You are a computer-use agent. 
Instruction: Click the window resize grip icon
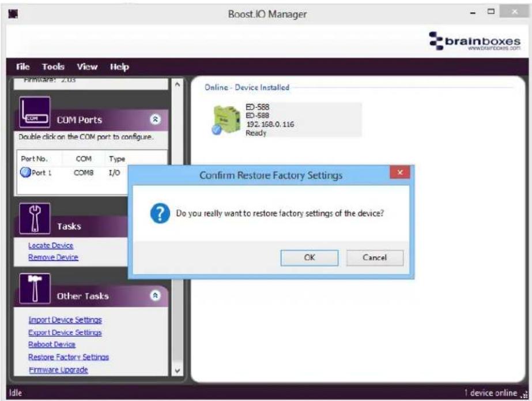coord(525,395)
